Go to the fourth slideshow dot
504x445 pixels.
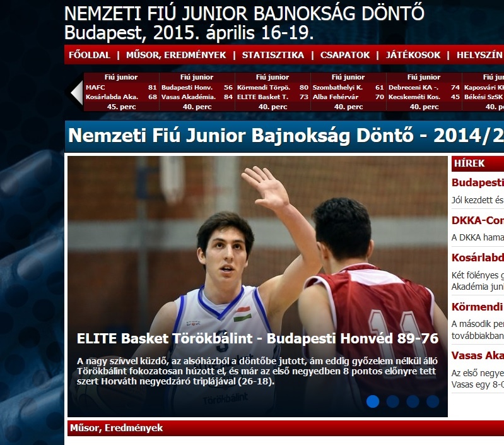(x=433, y=401)
